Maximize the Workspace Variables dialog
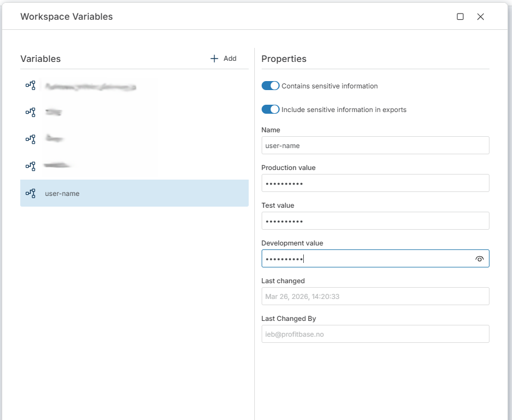 460,17
